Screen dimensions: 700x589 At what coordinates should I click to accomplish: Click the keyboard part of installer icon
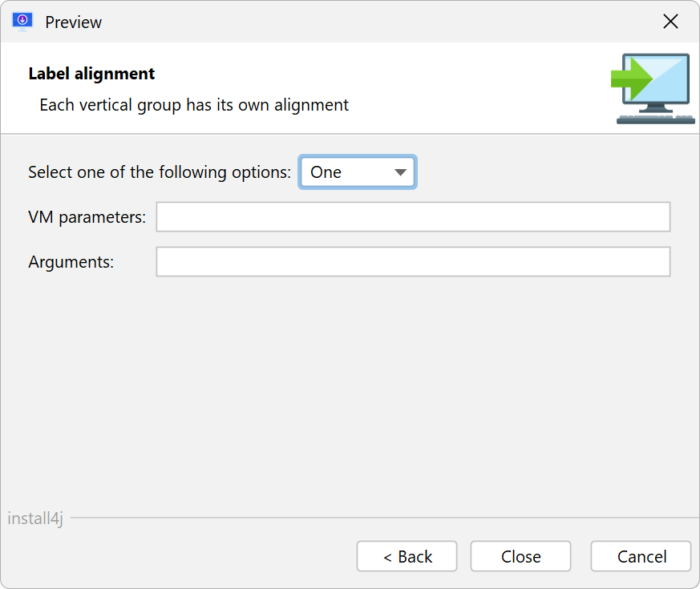coord(656,119)
